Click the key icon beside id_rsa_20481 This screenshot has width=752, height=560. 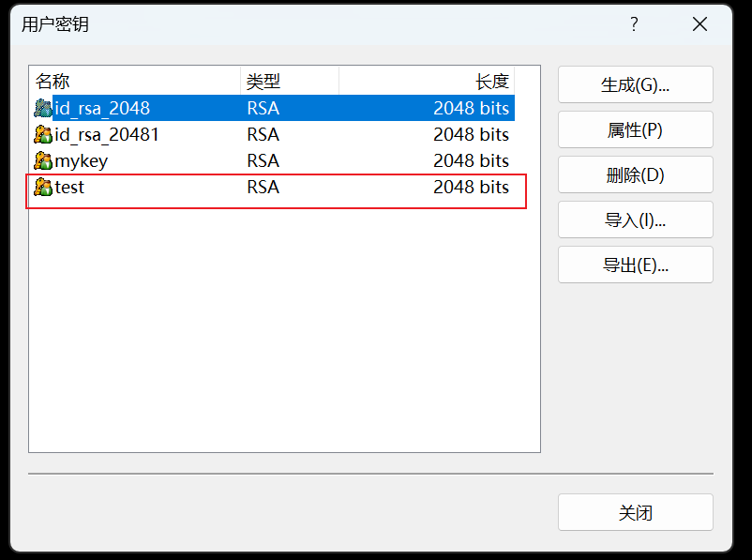(43, 134)
